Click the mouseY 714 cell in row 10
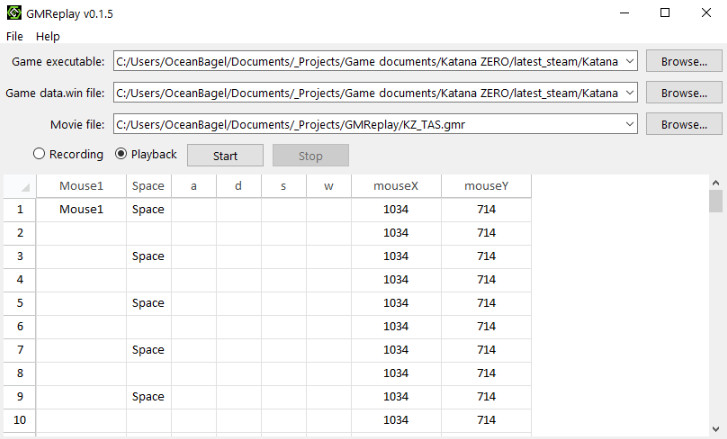 pyautogui.click(x=486, y=420)
